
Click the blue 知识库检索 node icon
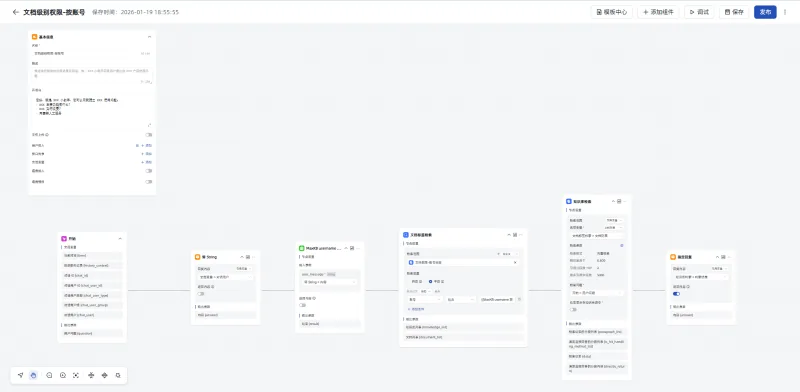coord(568,202)
